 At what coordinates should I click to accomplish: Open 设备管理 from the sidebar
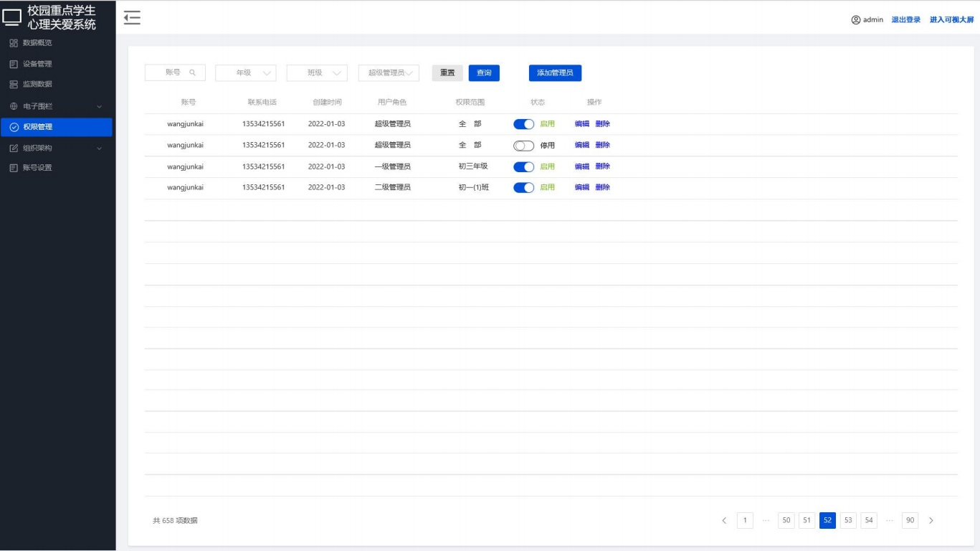(x=37, y=64)
